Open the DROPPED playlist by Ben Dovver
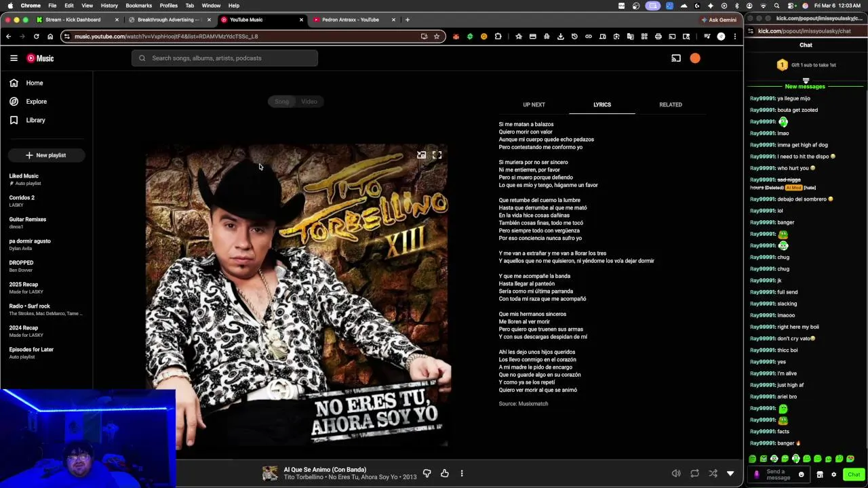 (x=46, y=266)
